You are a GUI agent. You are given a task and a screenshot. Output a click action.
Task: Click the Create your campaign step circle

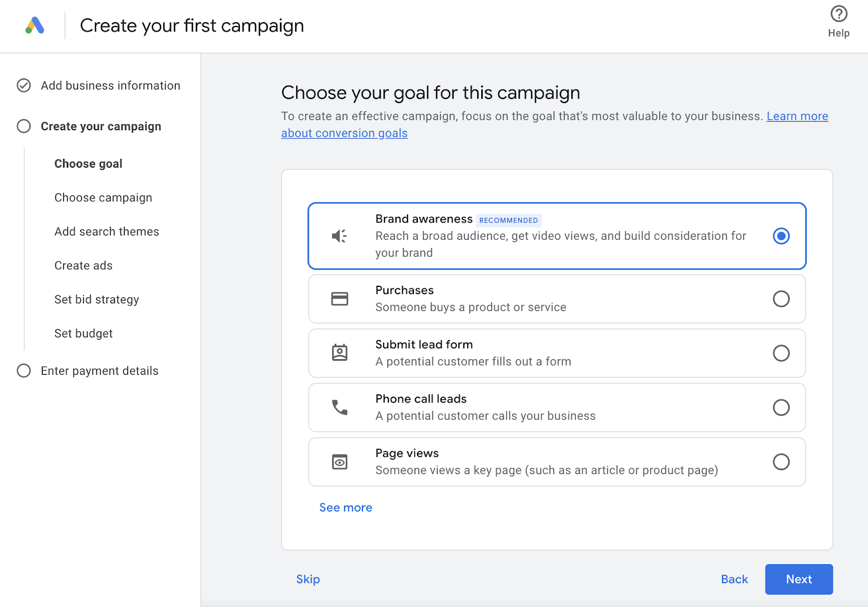(23, 126)
